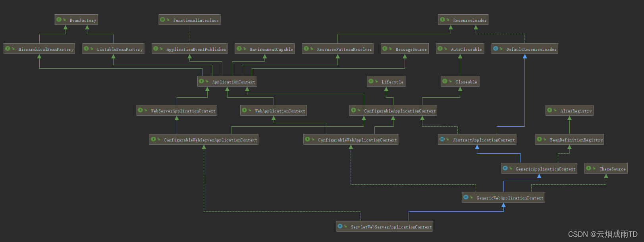This screenshot has width=644, height=242.
Task: Click the class icon of ServletWebServerApplicationContext
Action: [x=340, y=226]
